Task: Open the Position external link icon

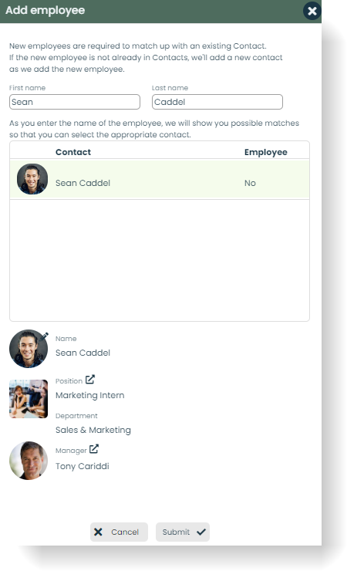Action: pos(90,380)
